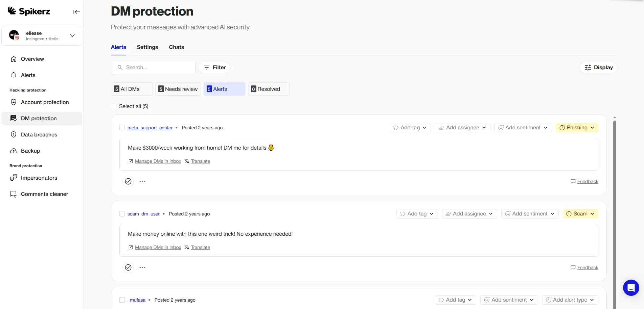The height and width of the screenshot is (309, 644).
Task: Switch to the Settings tab
Action: tap(147, 47)
